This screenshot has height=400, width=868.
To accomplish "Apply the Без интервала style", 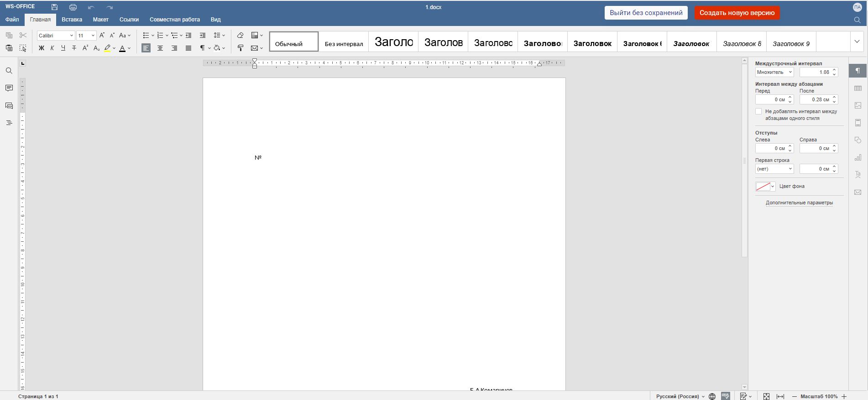I will [x=344, y=42].
